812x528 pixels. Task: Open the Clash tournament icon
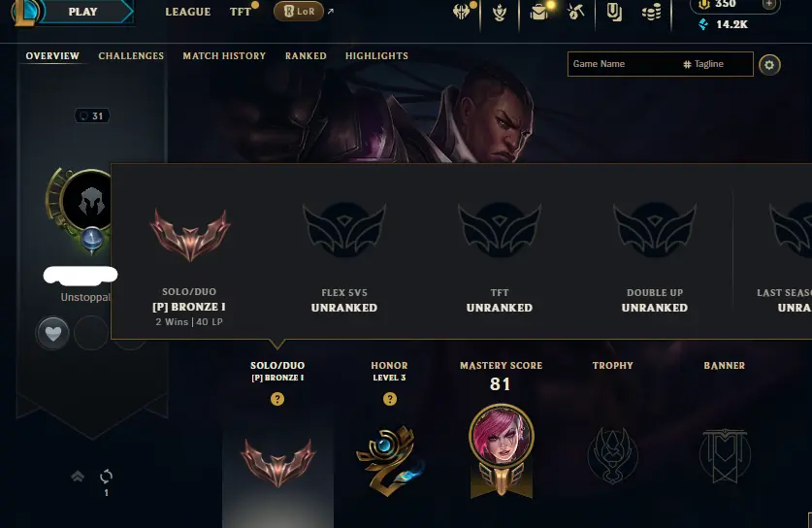461,12
